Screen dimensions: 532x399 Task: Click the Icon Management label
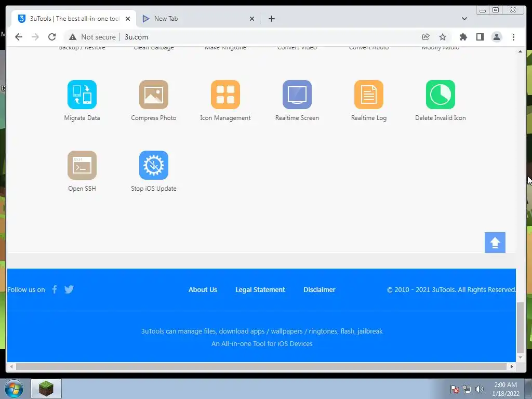click(x=225, y=118)
